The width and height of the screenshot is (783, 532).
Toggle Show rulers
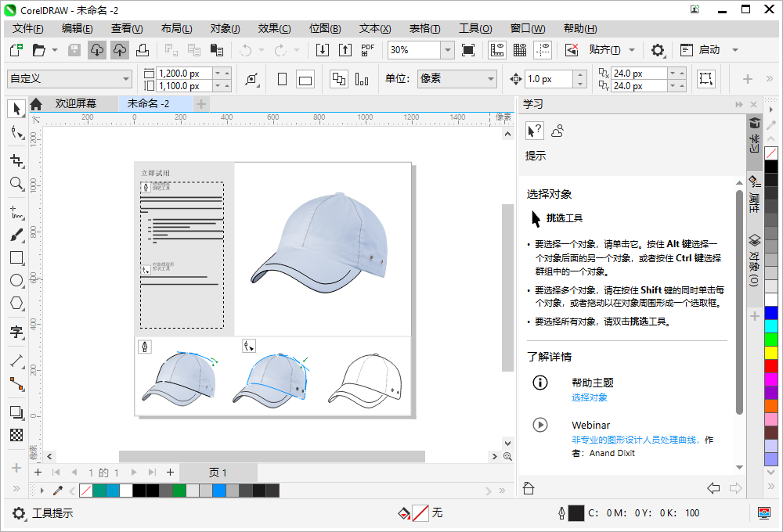pyautogui.click(x=497, y=50)
